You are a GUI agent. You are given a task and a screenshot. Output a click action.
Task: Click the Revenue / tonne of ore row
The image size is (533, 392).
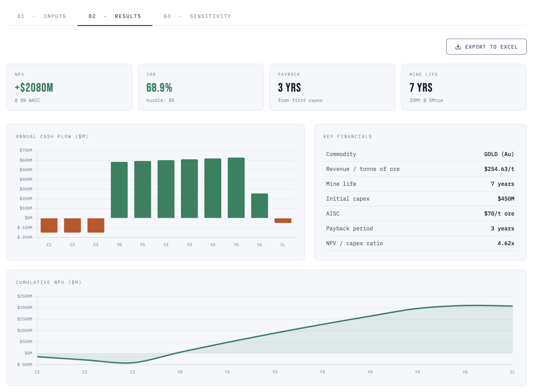[x=420, y=169]
